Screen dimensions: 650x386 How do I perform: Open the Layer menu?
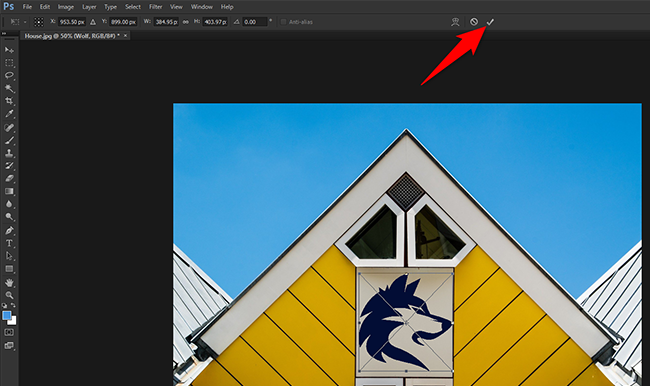click(89, 7)
